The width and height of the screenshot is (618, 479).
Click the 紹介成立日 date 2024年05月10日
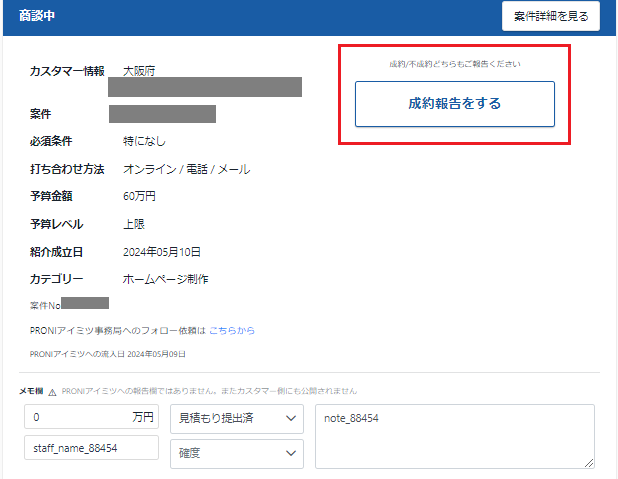162,252
